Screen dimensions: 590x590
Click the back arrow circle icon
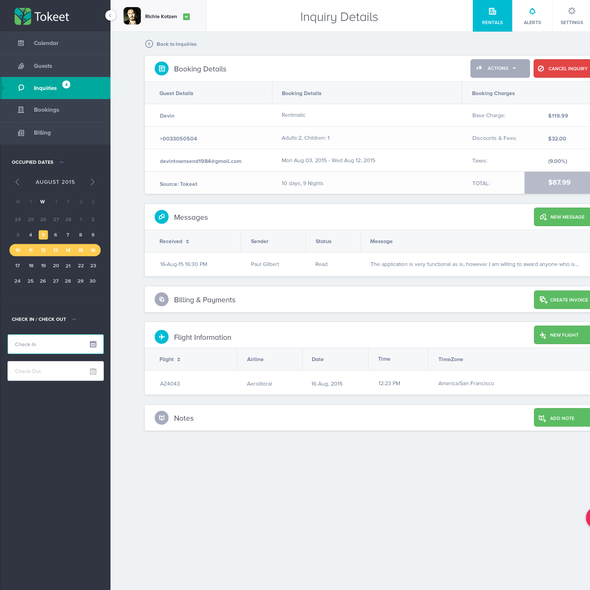click(149, 44)
